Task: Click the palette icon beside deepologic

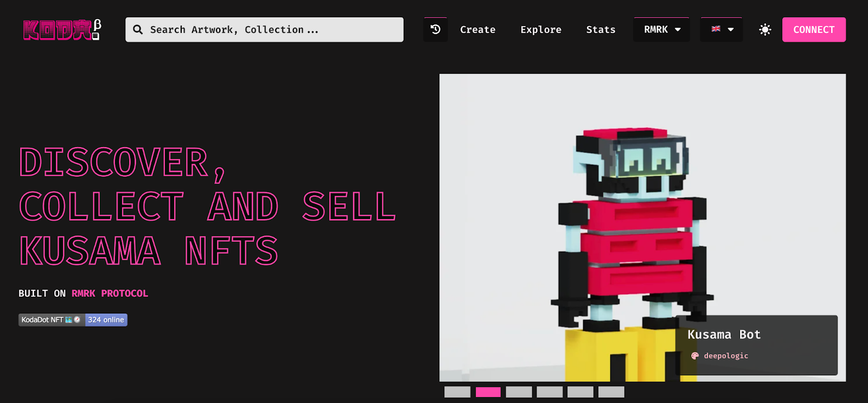Action: [695, 356]
